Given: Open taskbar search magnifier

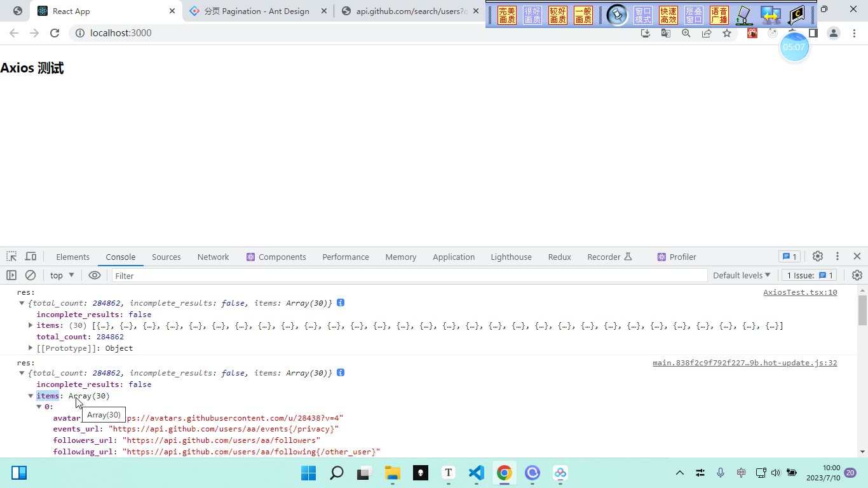Looking at the screenshot, I should [x=337, y=473].
